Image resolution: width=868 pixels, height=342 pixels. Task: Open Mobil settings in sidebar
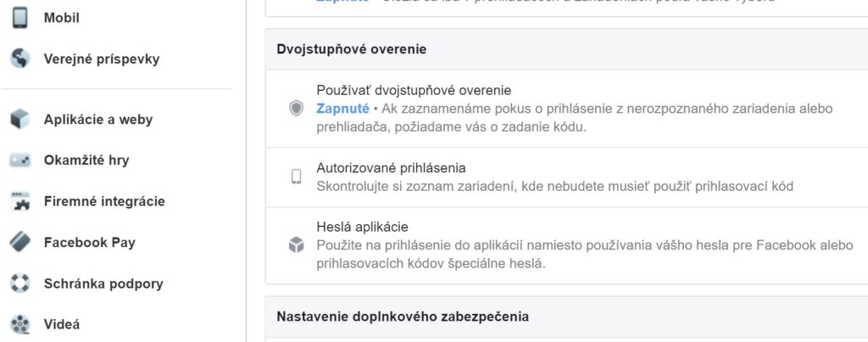(62, 18)
